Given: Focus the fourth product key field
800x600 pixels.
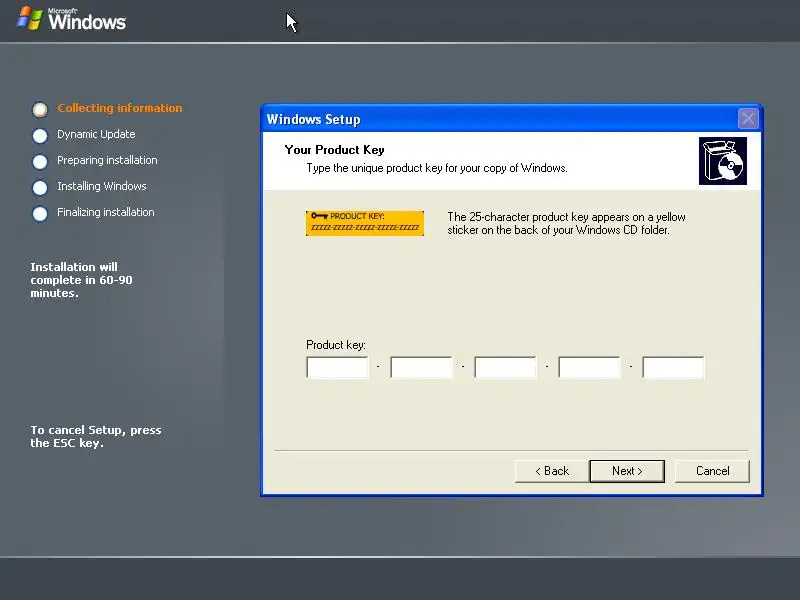Looking at the screenshot, I should (589, 367).
